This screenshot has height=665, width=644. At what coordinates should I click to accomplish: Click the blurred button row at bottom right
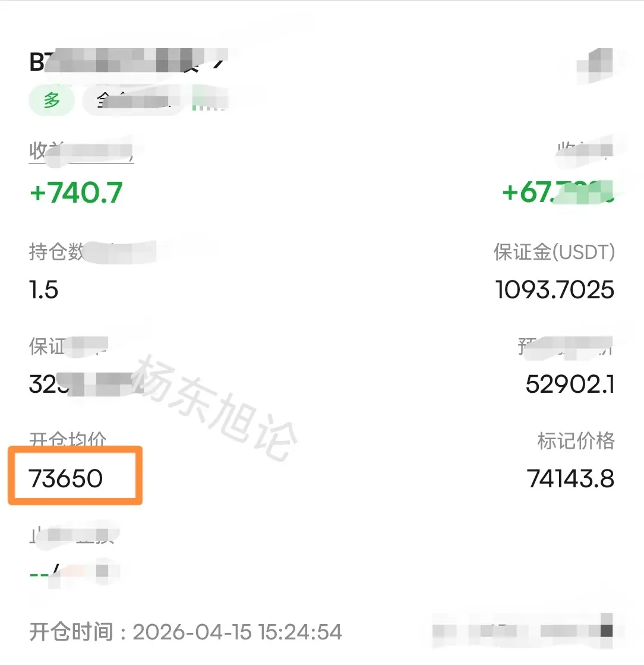[522, 631]
